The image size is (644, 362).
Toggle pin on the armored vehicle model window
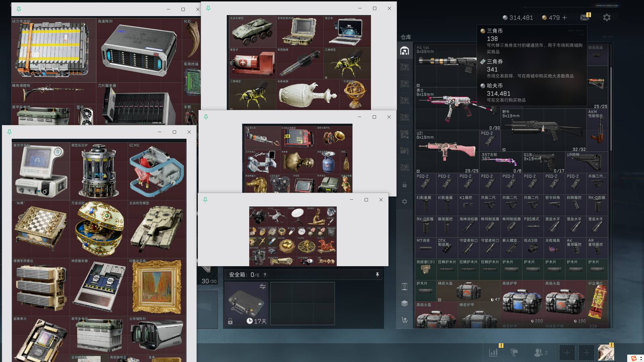point(208,8)
